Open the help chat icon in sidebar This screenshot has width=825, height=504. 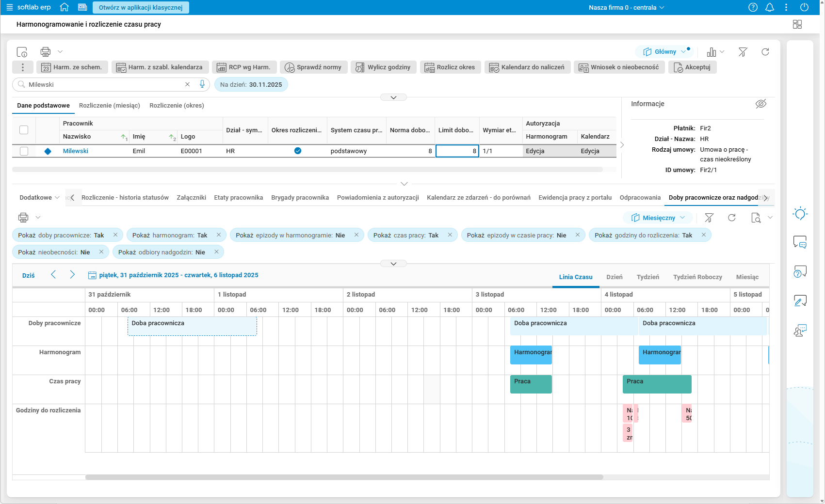click(800, 272)
